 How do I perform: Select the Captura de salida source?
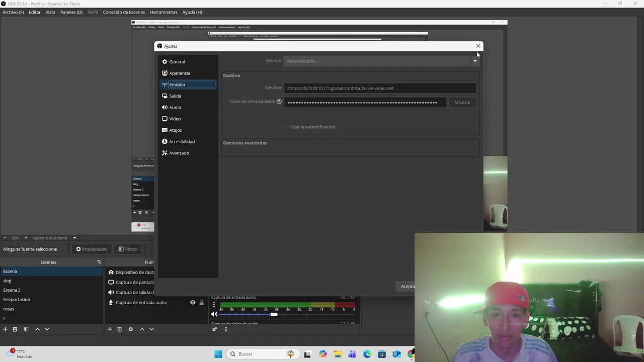coord(131,293)
